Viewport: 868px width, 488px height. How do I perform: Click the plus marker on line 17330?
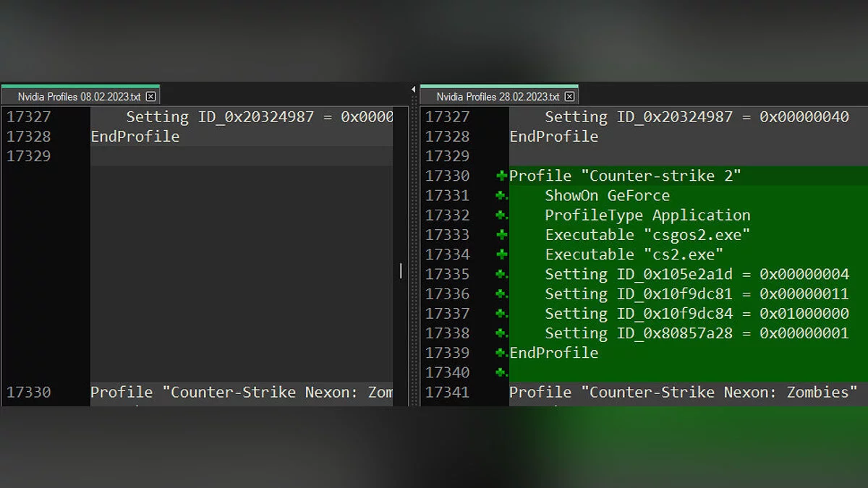tap(501, 176)
